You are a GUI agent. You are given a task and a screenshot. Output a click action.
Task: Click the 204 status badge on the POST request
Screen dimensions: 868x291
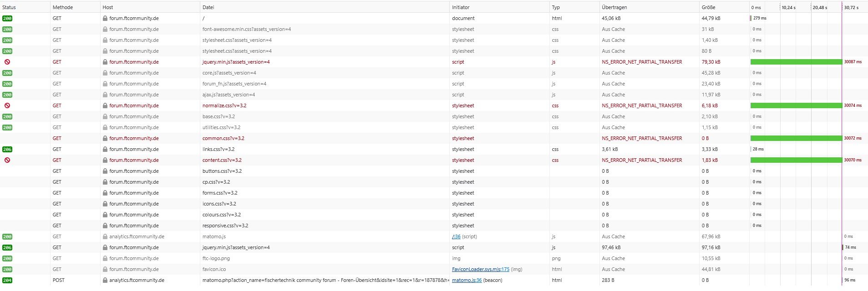tap(7, 280)
